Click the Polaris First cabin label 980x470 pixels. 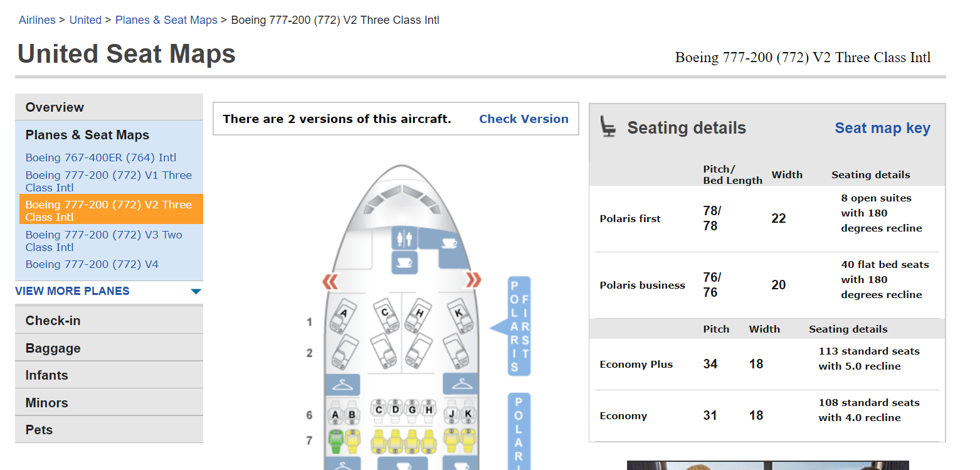519,326
